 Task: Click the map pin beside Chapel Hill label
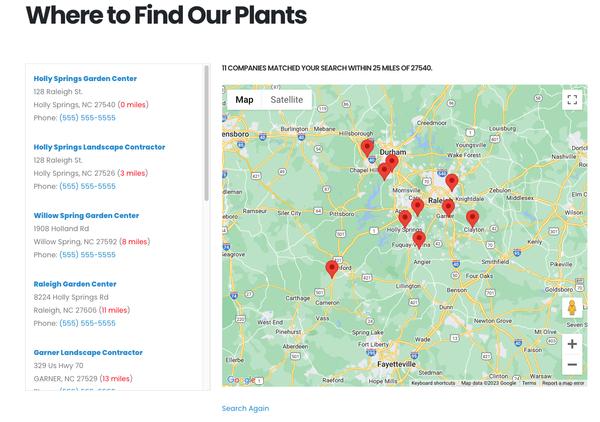384,171
